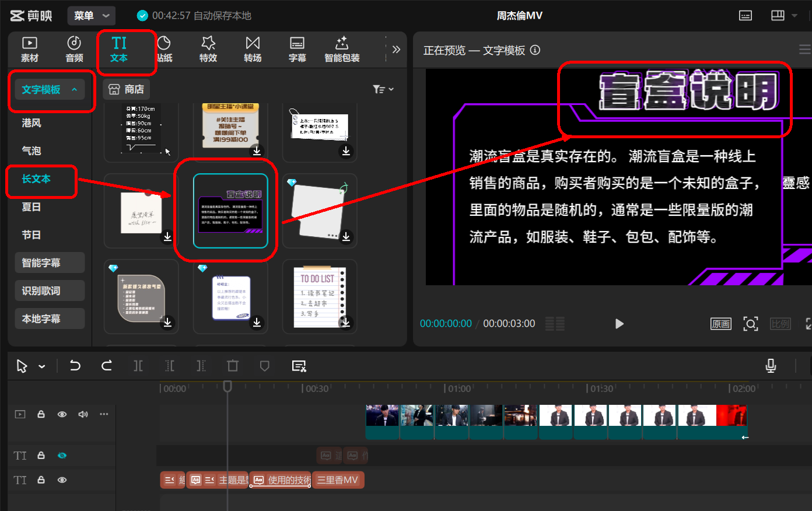Play the preview
Image resolution: width=812 pixels, height=511 pixels.
click(x=619, y=324)
